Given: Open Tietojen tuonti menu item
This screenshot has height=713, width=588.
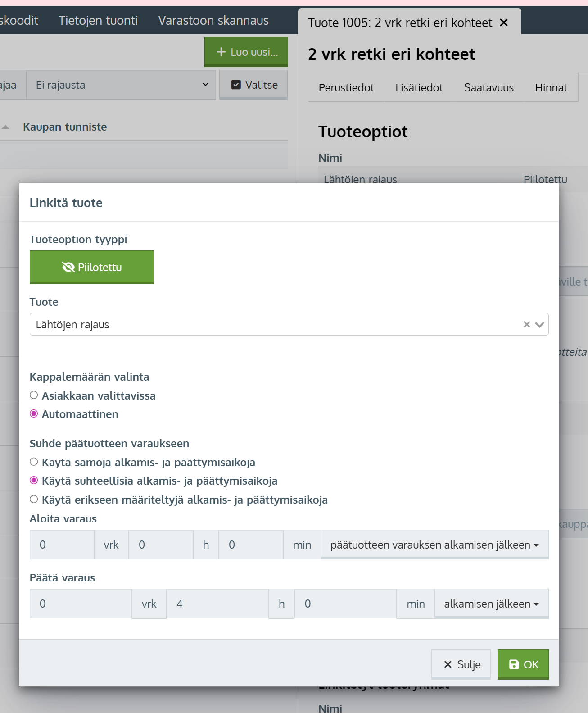Looking at the screenshot, I should pyautogui.click(x=98, y=20).
